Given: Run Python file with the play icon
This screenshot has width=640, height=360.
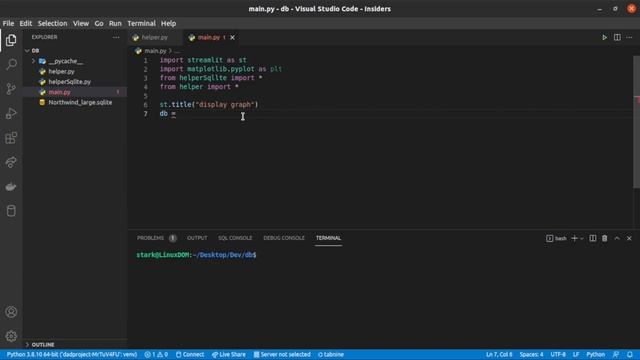Looking at the screenshot, I should pyautogui.click(x=604, y=37).
